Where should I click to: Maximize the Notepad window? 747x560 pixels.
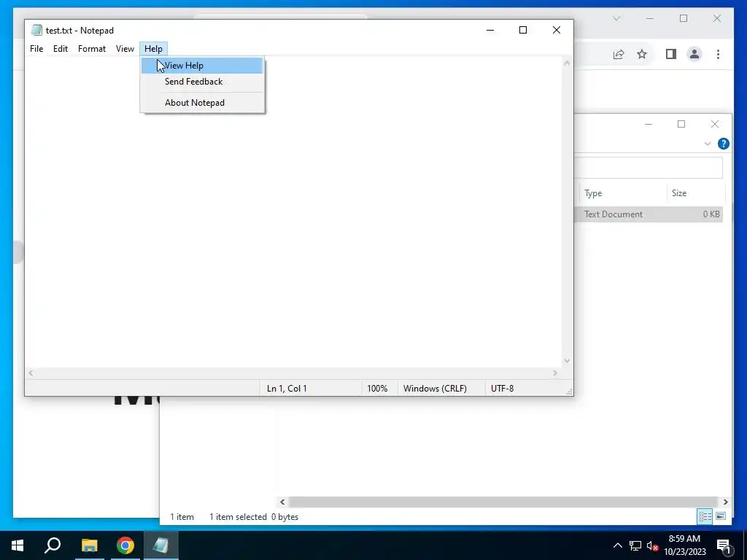(x=522, y=30)
